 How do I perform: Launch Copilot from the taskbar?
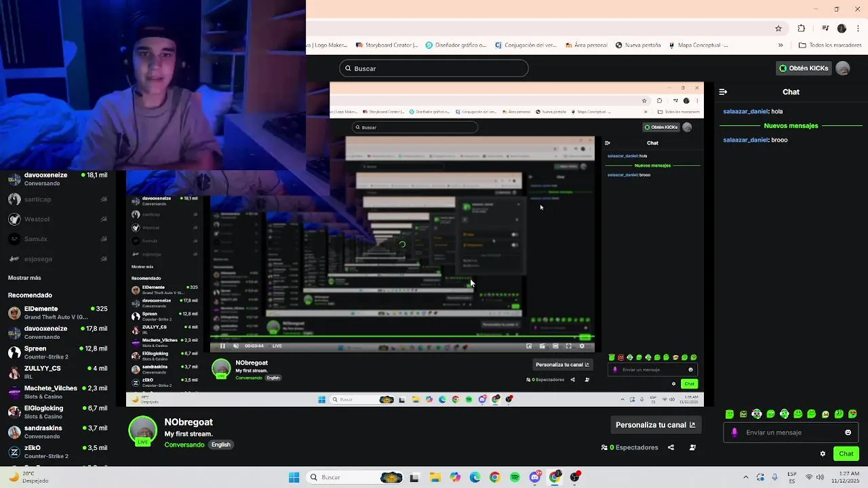455,477
